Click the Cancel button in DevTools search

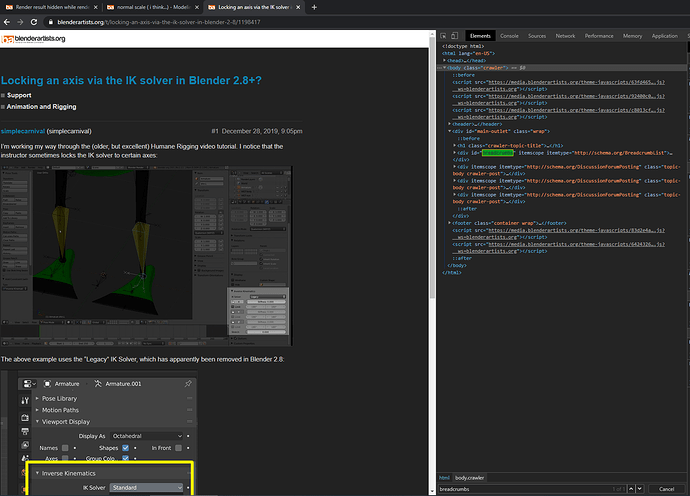666,489
